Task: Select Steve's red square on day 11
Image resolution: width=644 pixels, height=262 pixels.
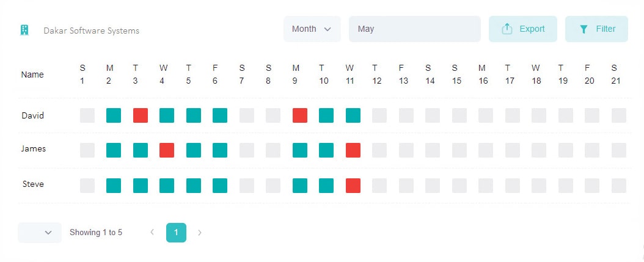Action: tap(353, 186)
